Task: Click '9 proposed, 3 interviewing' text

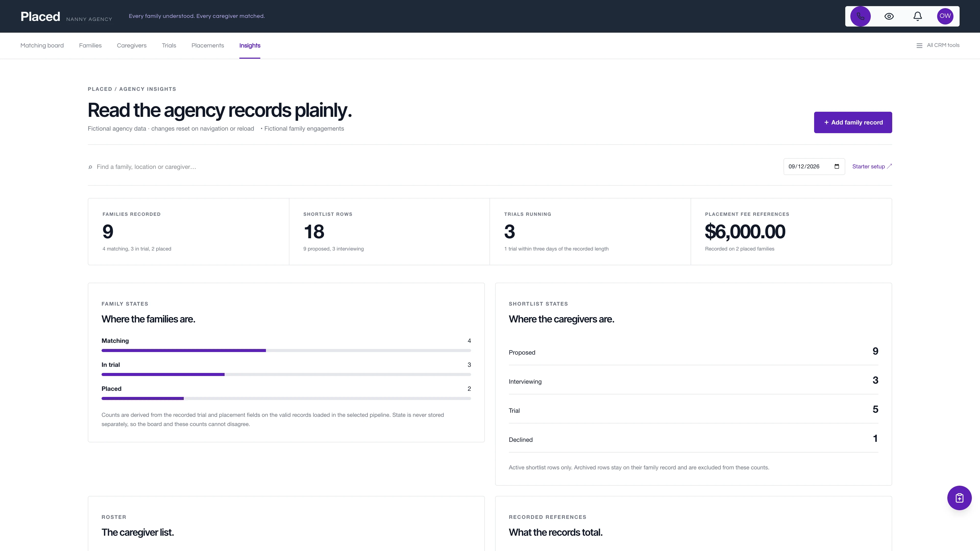Action: point(334,249)
